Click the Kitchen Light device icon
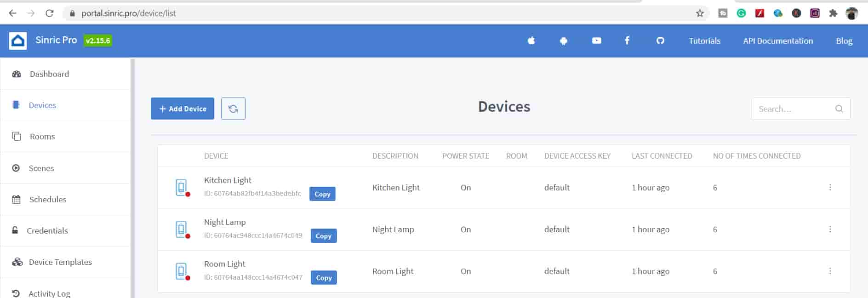 [x=182, y=188]
